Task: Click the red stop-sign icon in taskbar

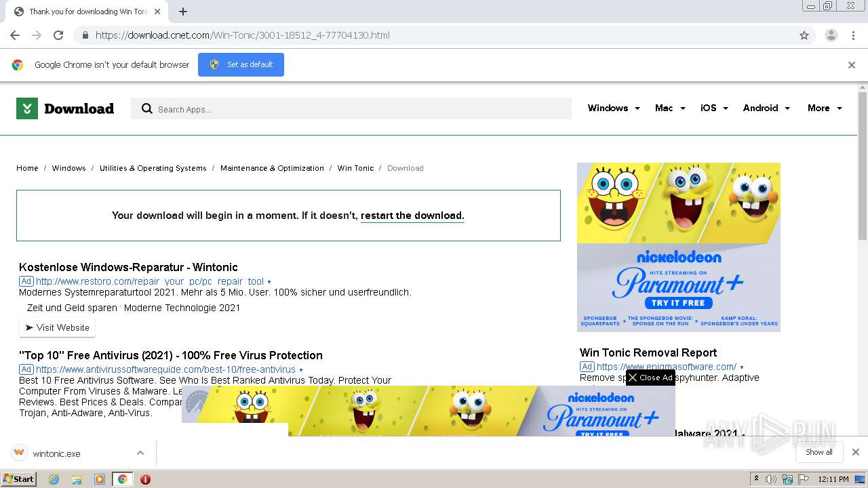Action: pyautogui.click(x=145, y=479)
